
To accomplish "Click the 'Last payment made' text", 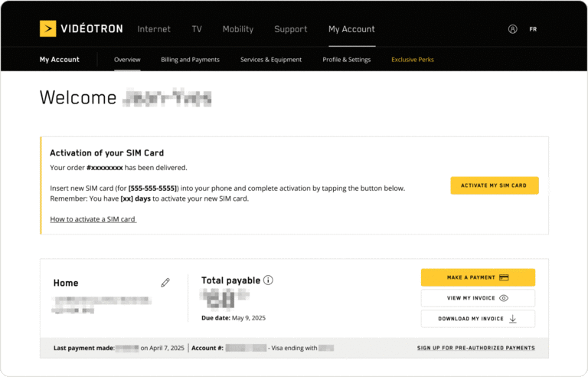I will click(x=83, y=348).
